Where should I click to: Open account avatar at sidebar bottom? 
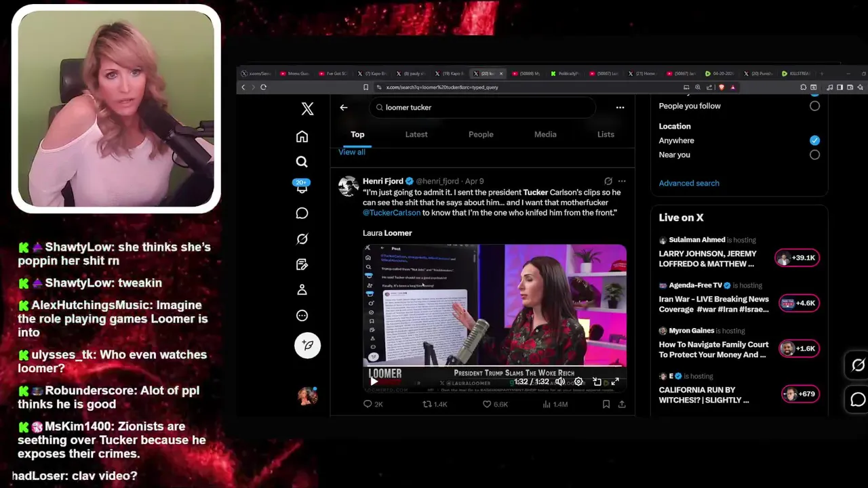(x=307, y=396)
